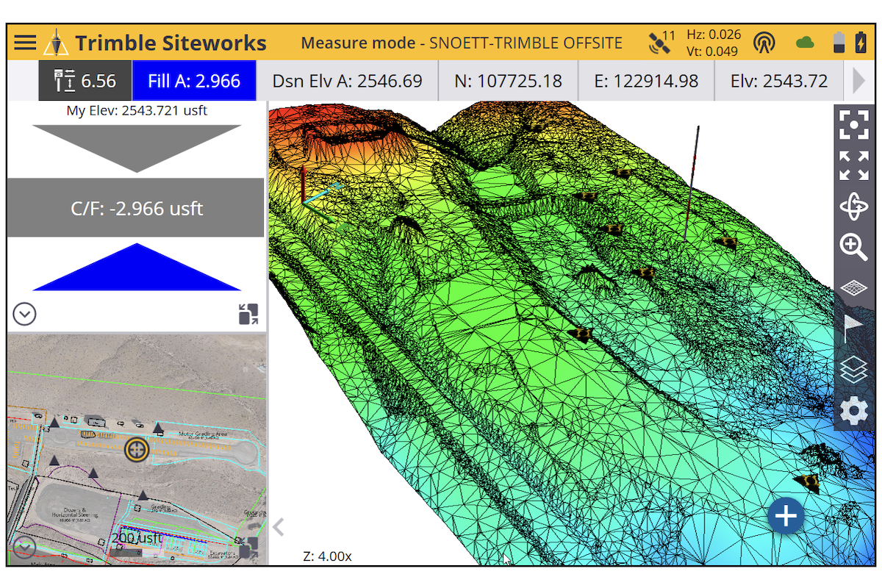View the charging battery icon
882x588 pixels.
click(x=861, y=43)
